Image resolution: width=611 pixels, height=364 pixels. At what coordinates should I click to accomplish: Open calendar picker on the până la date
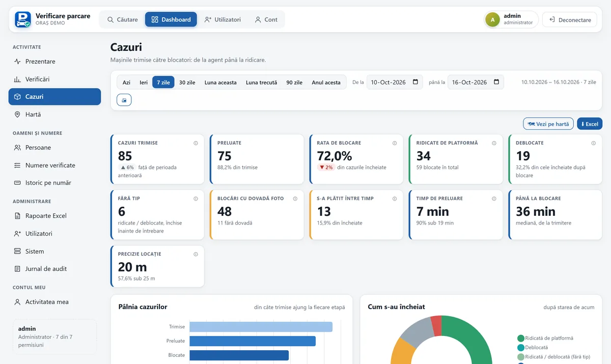pos(496,82)
